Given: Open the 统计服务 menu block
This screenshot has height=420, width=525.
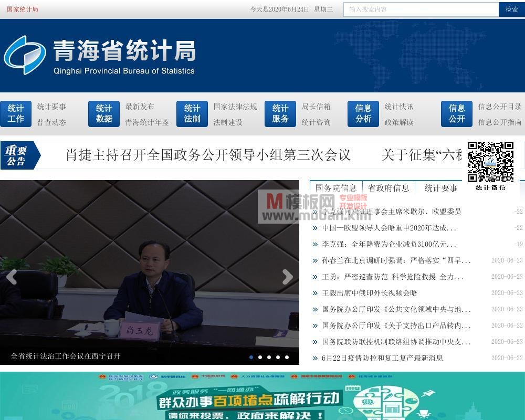Looking at the screenshot, I should [280, 113].
